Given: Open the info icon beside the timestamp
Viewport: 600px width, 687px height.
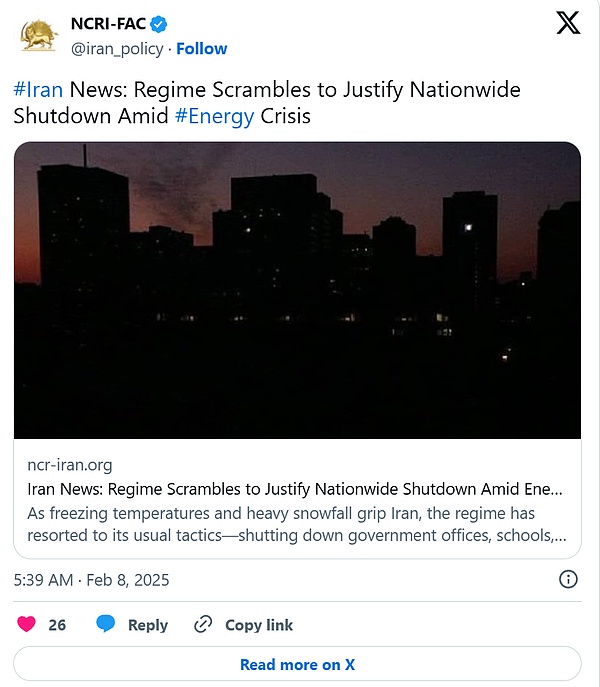Looking at the screenshot, I should tap(568, 579).
